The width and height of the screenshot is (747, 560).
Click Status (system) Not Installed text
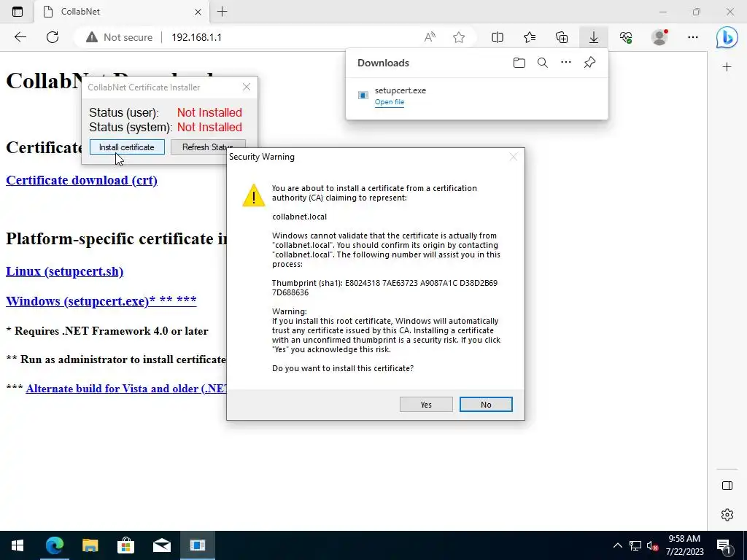coord(209,127)
